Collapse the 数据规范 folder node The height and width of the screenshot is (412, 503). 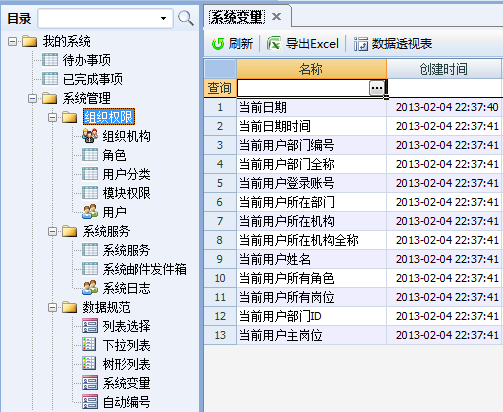[52, 307]
